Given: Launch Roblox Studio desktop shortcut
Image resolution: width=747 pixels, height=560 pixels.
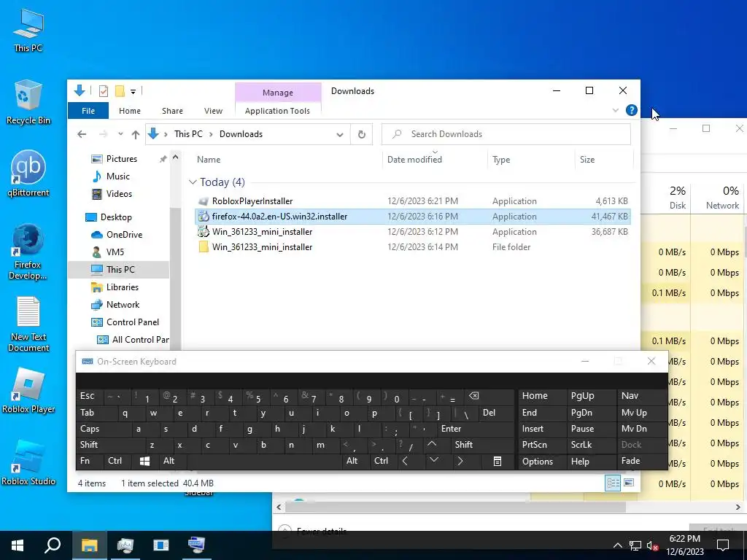Looking at the screenshot, I should pos(28,463).
